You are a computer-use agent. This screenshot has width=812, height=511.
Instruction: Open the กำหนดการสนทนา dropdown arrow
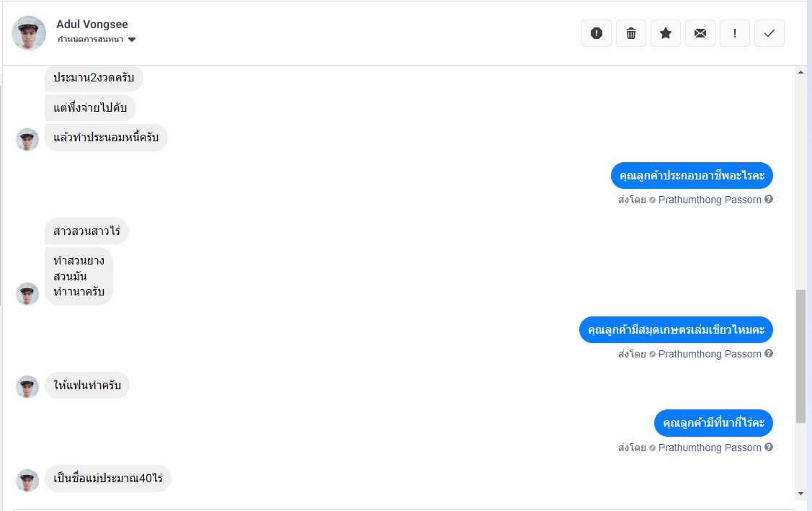coord(132,40)
